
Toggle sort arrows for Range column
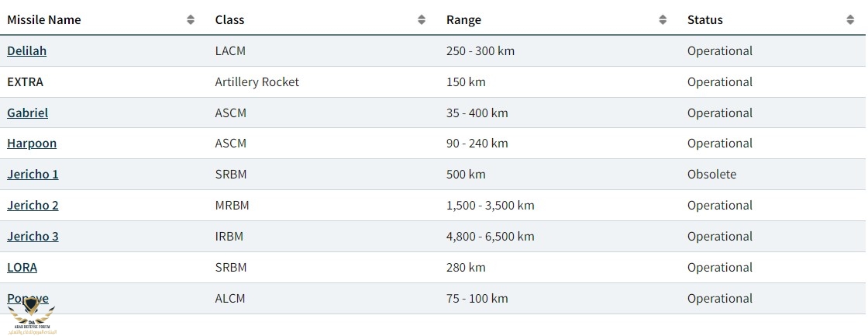click(663, 20)
